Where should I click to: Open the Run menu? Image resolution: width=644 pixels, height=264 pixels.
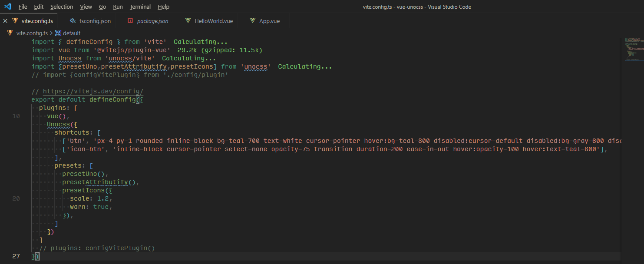118,7
